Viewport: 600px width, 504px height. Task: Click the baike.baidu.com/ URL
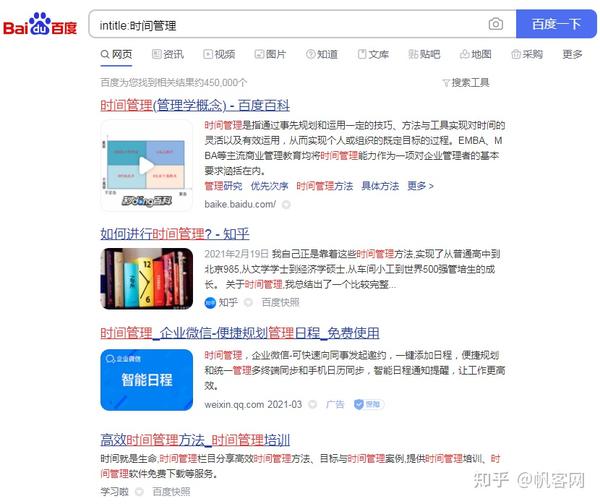pos(240,204)
